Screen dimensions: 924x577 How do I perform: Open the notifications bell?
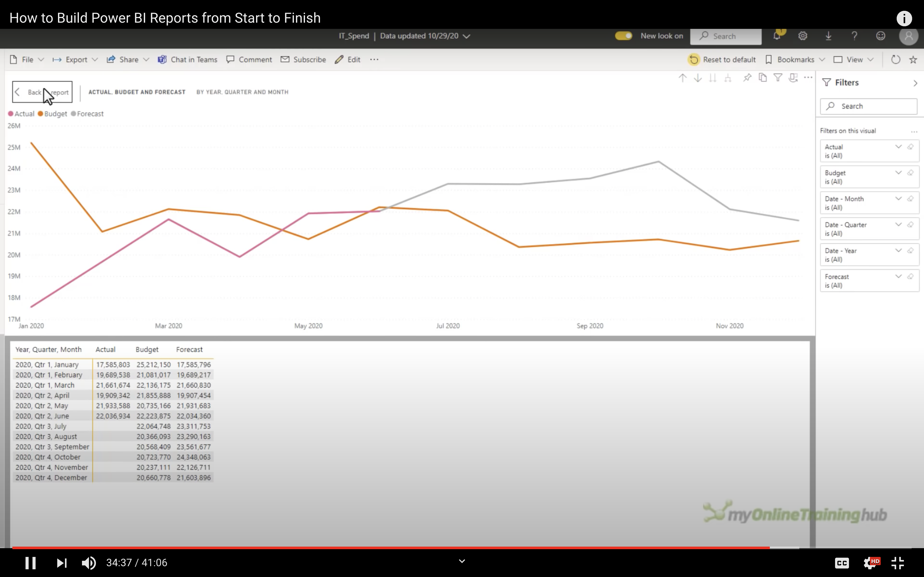(x=777, y=36)
